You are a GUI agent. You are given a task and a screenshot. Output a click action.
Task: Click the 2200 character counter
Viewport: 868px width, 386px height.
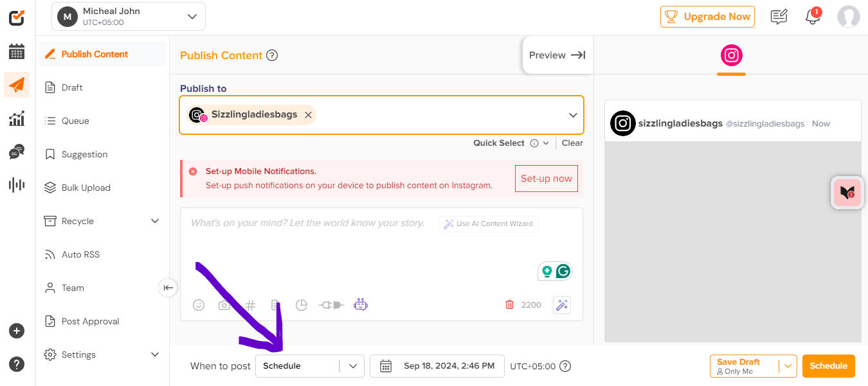click(x=531, y=305)
